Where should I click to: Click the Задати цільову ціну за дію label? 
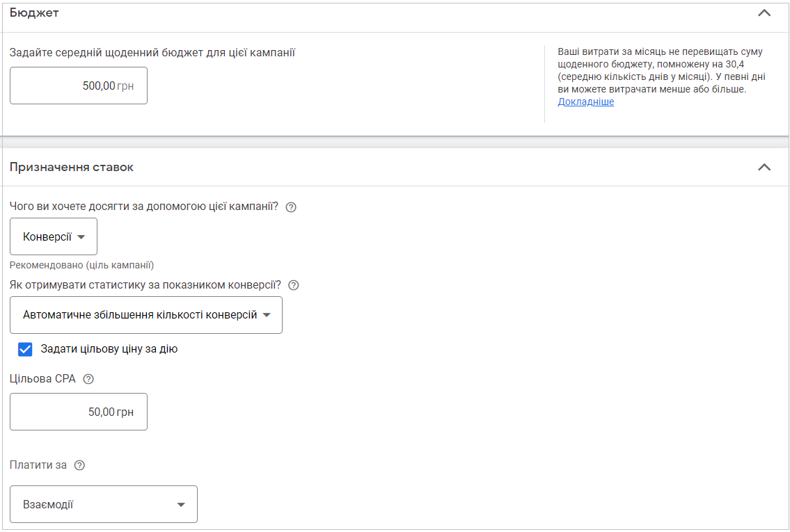pos(109,349)
